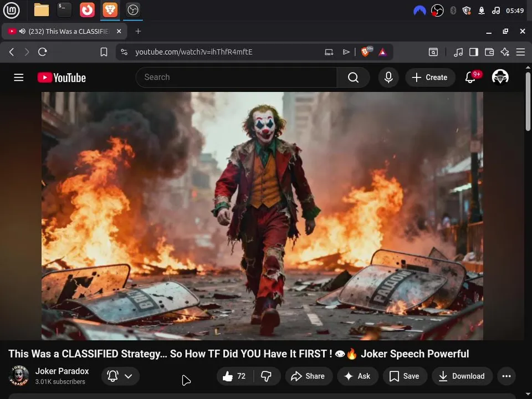The image size is (532, 399).
Task: Open a new browser tab
Action: [x=138, y=31]
